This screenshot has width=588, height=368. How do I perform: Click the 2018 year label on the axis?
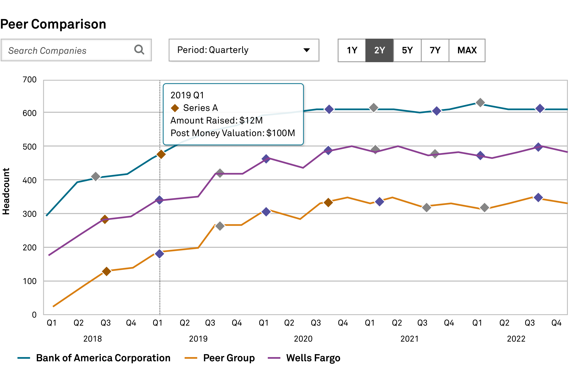92,339
